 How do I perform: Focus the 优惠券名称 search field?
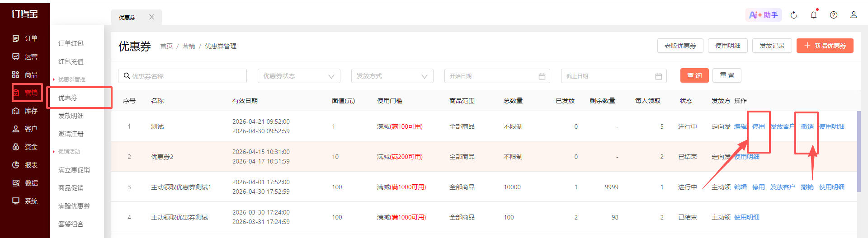pyautogui.click(x=183, y=76)
